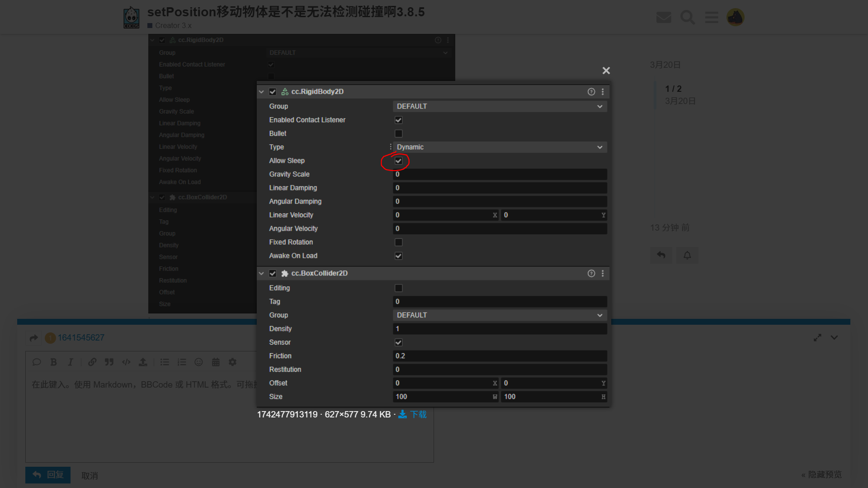Click the Gravity Scale value field

pyautogui.click(x=500, y=174)
